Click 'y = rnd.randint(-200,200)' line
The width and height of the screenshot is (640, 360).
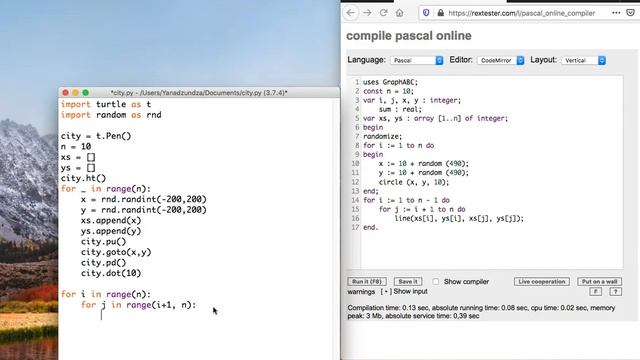(144, 210)
